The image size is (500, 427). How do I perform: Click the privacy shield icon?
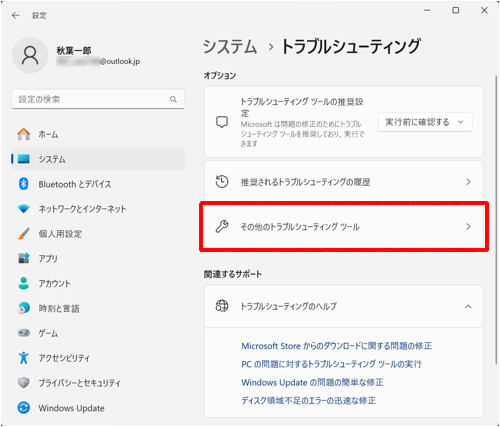tap(24, 383)
